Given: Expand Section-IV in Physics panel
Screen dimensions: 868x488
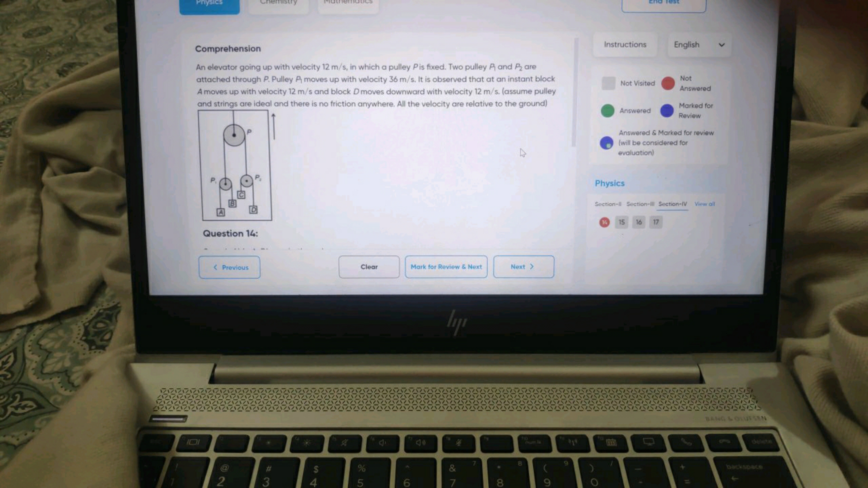Looking at the screenshot, I should pyautogui.click(x=673, y=204).
